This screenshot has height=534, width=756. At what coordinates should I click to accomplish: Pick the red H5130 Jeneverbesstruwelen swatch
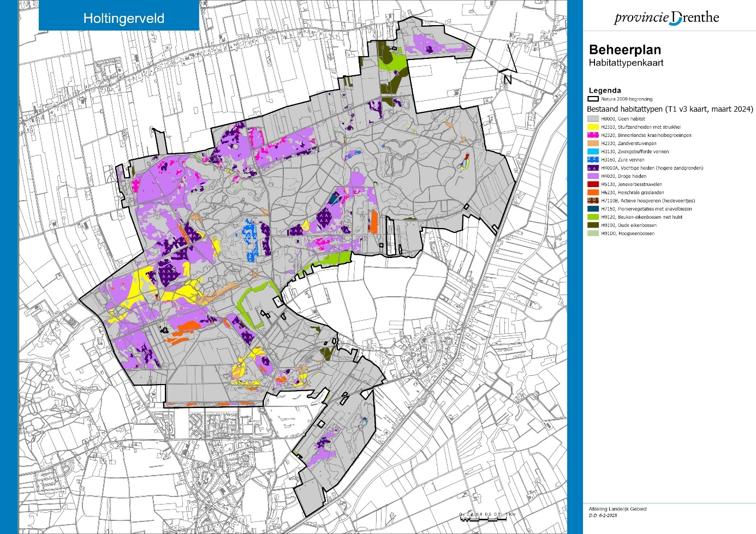click(x=593, y=184)
